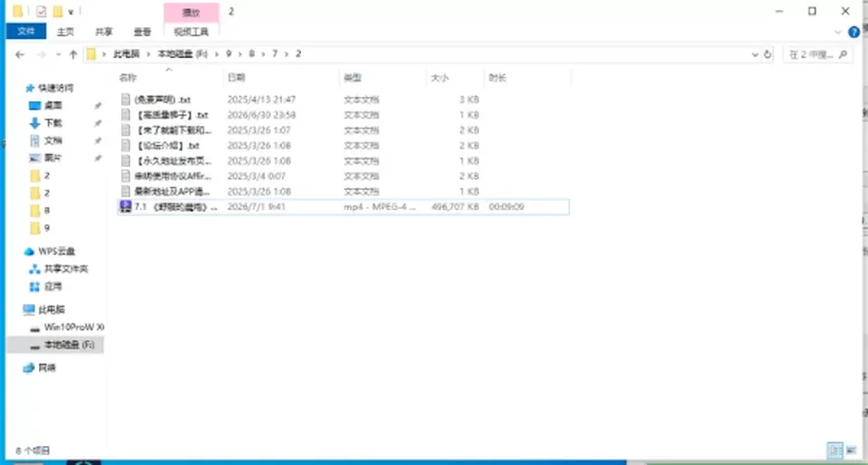Switch to the 查看 view ribbon tab
The width and height of the screenshot is (868, 465).
(x=142, y=32)
